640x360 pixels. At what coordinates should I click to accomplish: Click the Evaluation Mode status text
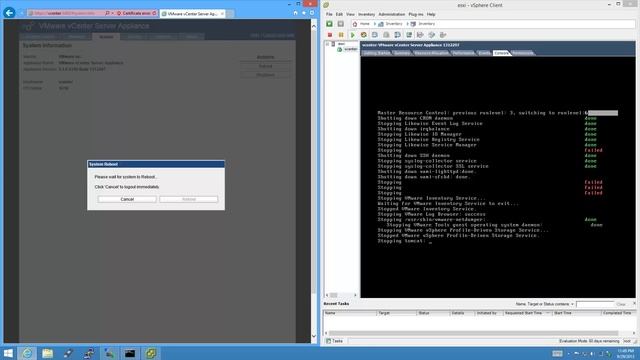tap(589, 341)
